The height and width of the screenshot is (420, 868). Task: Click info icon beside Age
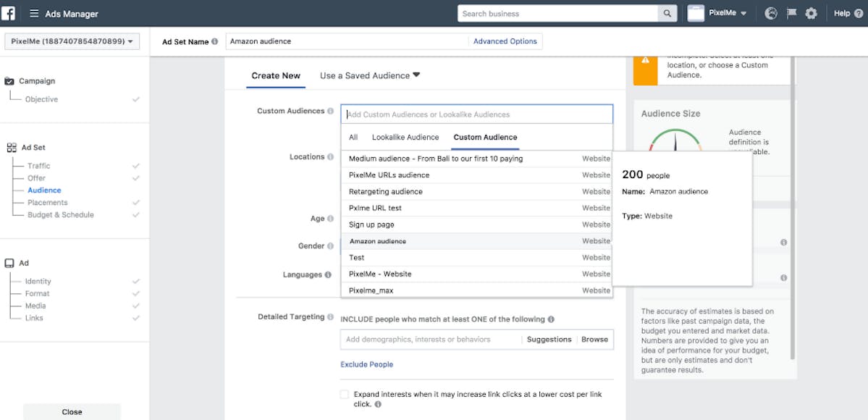(331, 218)
